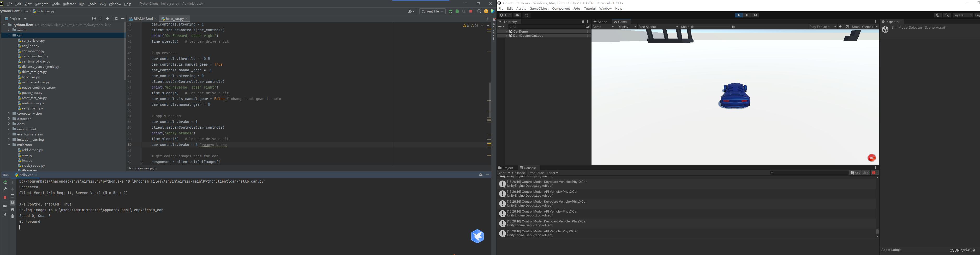The height and width of the screenshot is (255, 980).
Task: Pin the Run tab with pin icon
Action: [5, 215]
